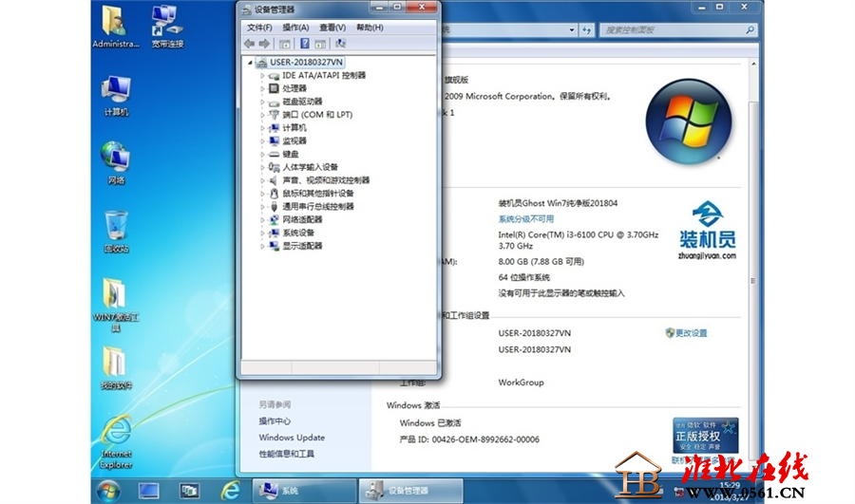
Task: Switch to the 系统 taskbar button
Action: [x=304, y=491]
